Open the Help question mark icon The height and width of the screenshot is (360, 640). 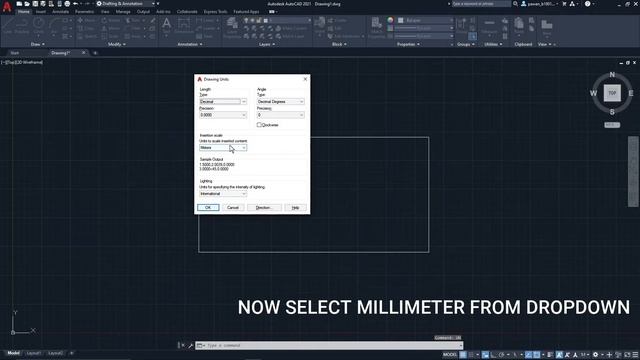(x=587, y=4)
